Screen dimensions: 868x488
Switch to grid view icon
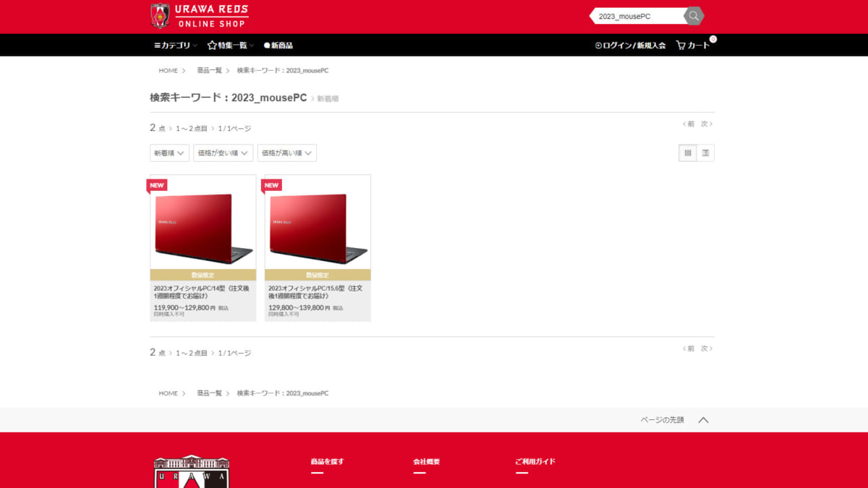[x=687, y=153]
